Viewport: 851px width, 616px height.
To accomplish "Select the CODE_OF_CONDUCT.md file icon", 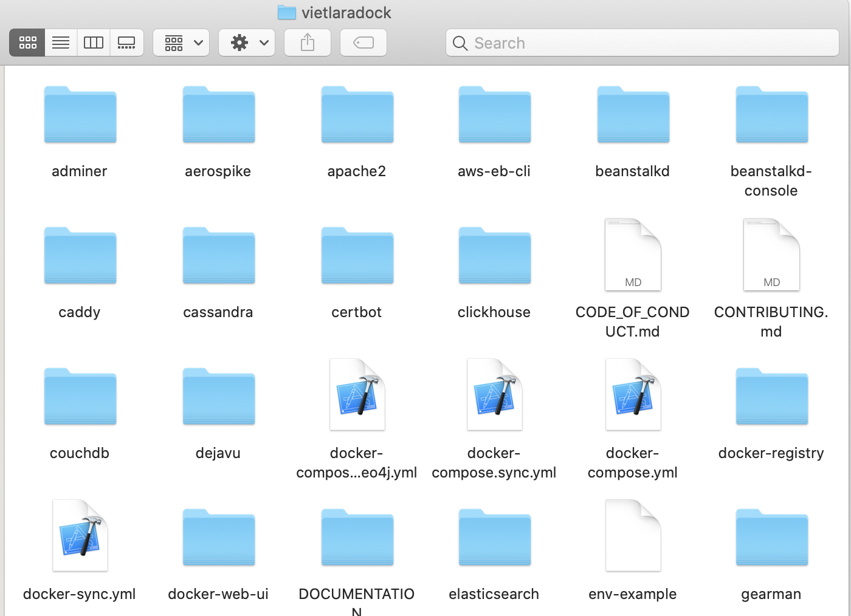I will [633, 255].
